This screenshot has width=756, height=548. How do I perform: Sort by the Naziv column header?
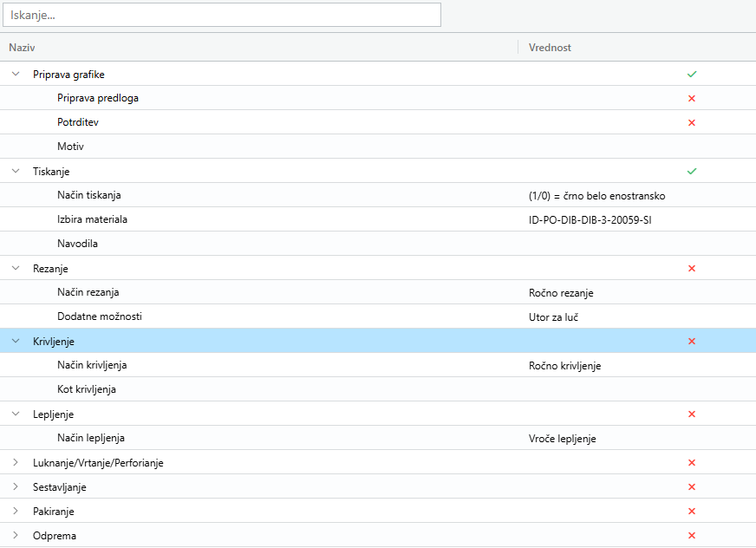coord(22,48)
